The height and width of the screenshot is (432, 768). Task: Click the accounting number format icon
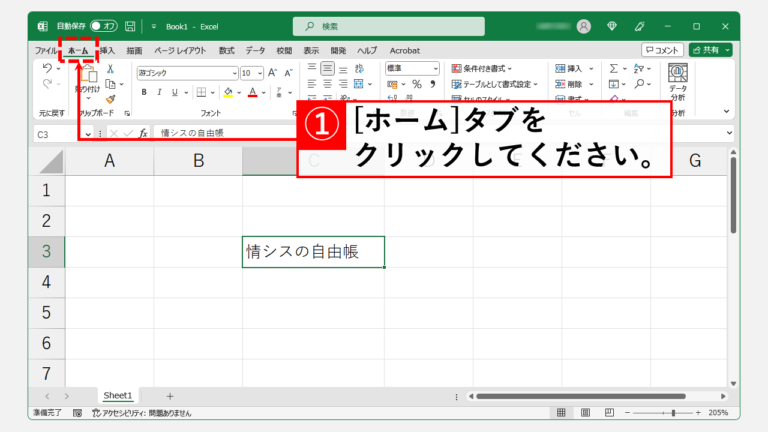click(x=392, y=84)
